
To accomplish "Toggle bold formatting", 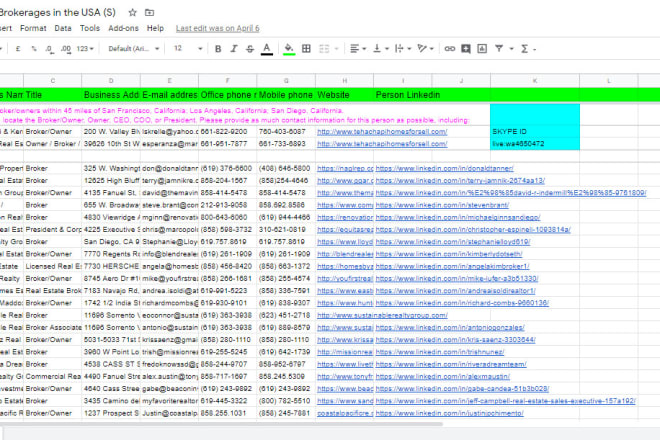I will point(218,49).
